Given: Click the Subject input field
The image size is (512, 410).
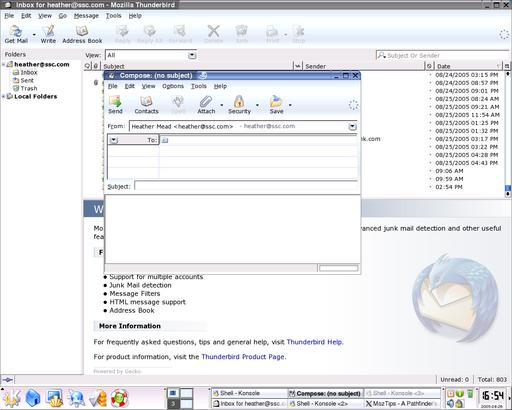Looking at the screenshot, I should click(x=246, y=186).
